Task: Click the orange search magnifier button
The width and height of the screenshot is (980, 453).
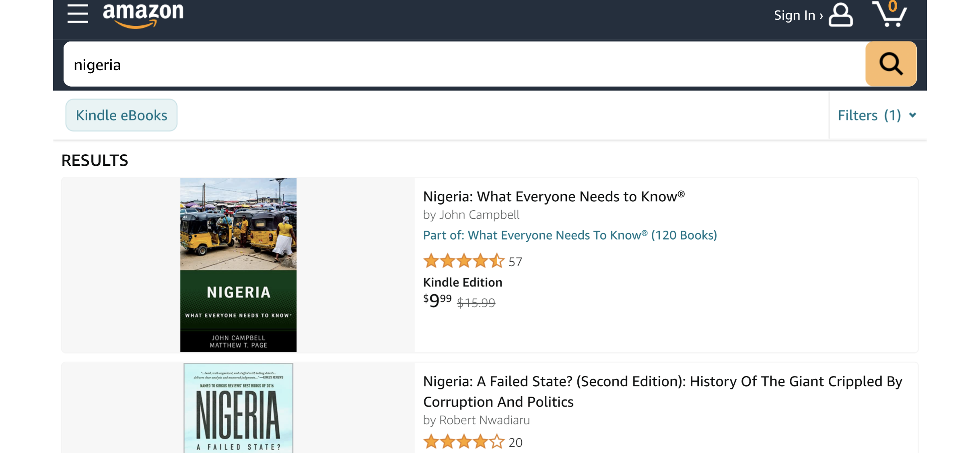Action: click(x=891, y=64)
